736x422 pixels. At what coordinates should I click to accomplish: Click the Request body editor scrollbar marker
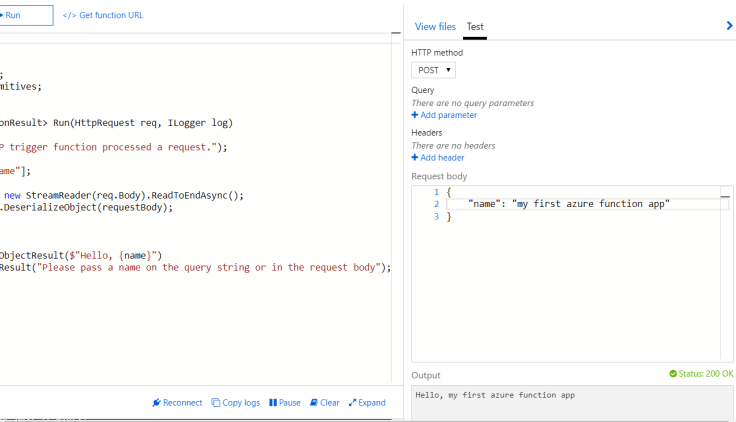click(x=725, y=197)
